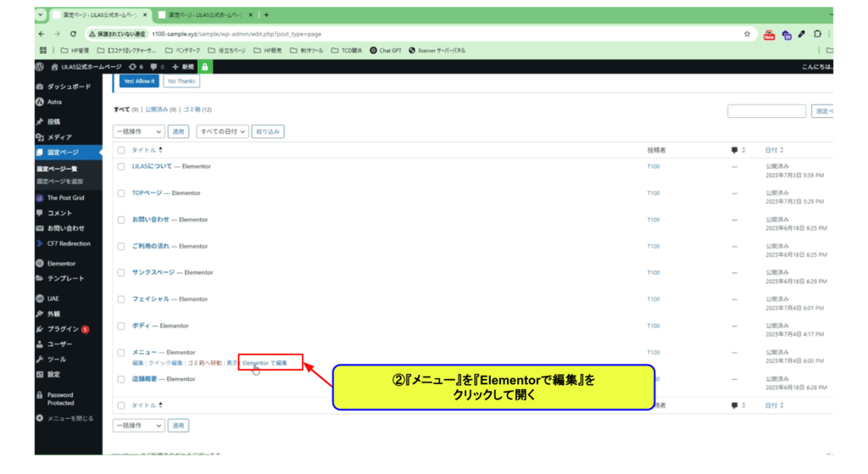This screenshot has width=868, height=474.
Task: Open the browser extensions puzzle icon
Action: click(817, 34)
